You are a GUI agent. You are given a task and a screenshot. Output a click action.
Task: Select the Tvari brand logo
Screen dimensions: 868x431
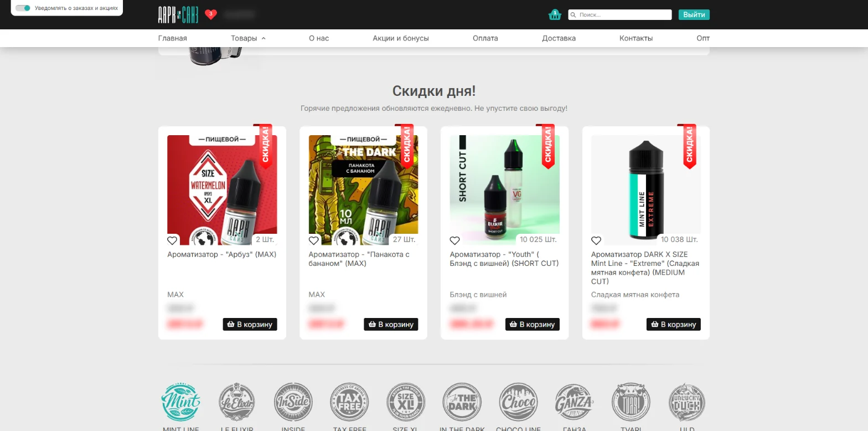tap(631, 403)
